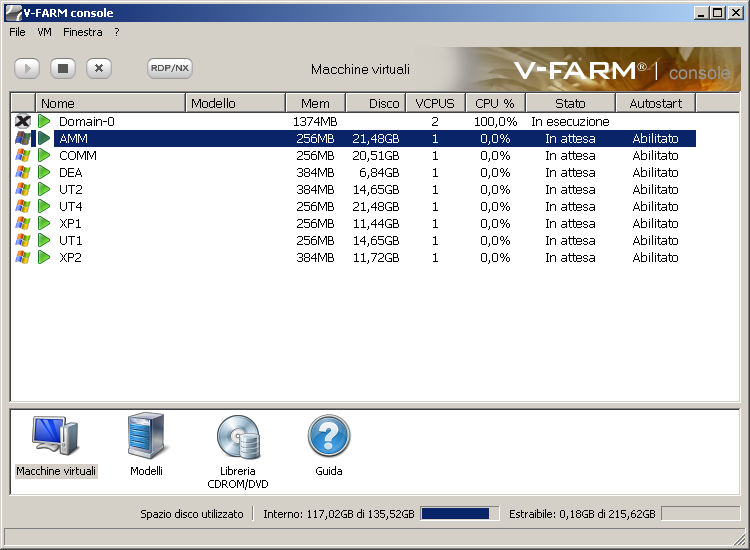
Task: Click the Windows icon in AMM row
Action: click(x=22, y=139)
